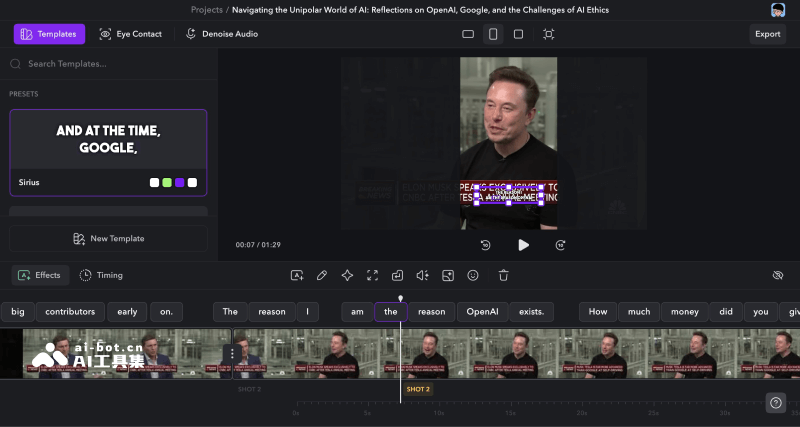
Task: Open the Eye Contact tab
Action: (130, 34)
